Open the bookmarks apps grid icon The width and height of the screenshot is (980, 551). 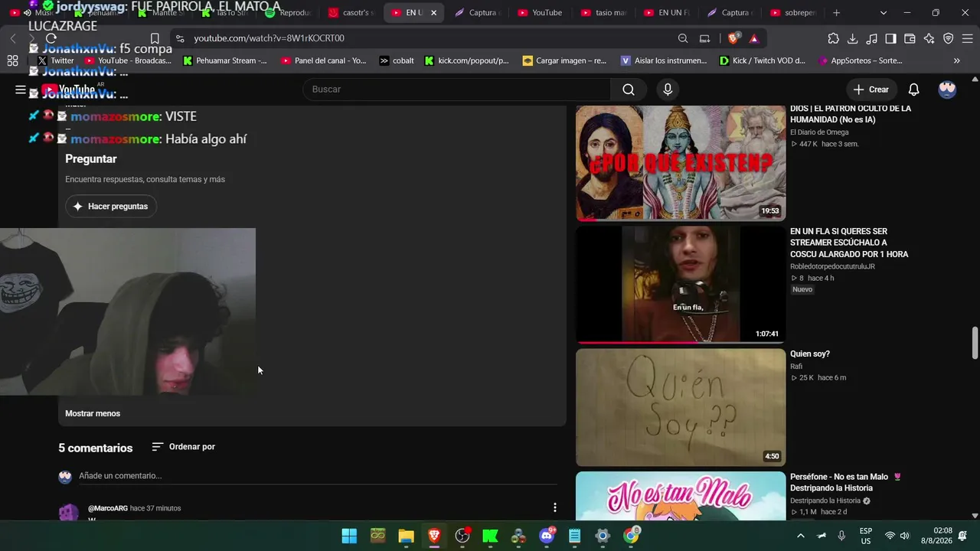pos(12,60)
